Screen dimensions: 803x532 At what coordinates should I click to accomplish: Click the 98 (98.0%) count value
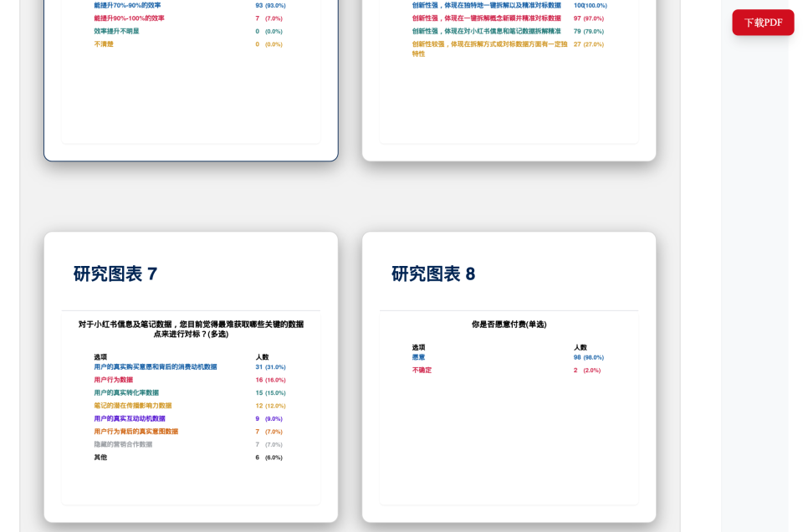click(588, 357)
